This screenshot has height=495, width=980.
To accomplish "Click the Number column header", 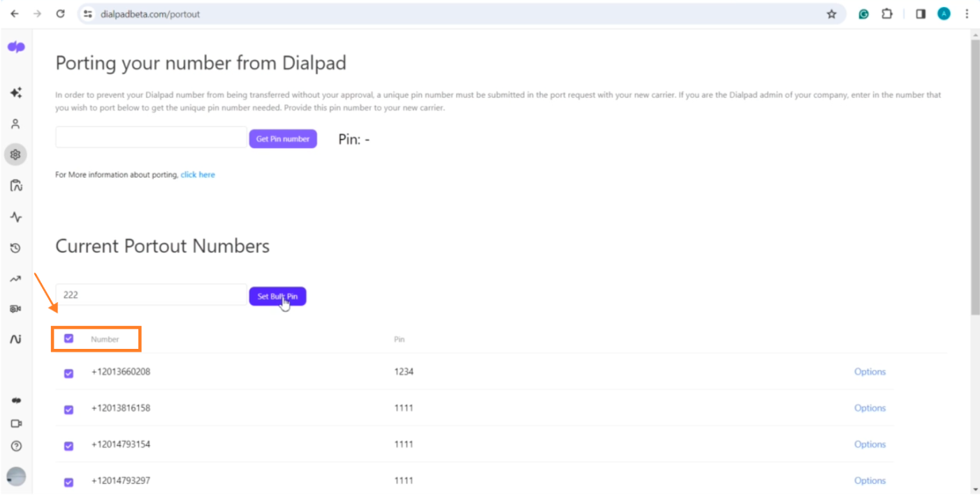I will (105, 339).
